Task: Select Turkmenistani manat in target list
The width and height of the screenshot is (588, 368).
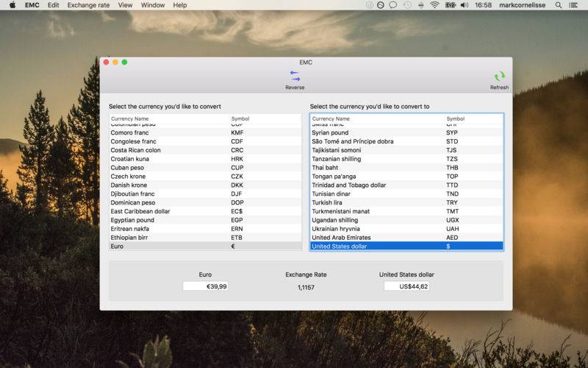Action: click(406, 211)
